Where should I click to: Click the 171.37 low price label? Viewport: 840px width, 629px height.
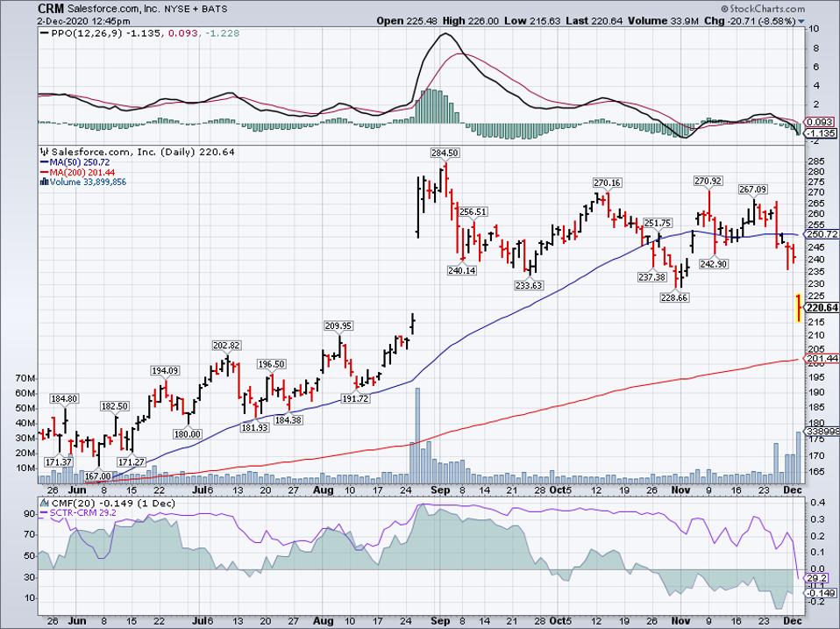click(59, 461)
